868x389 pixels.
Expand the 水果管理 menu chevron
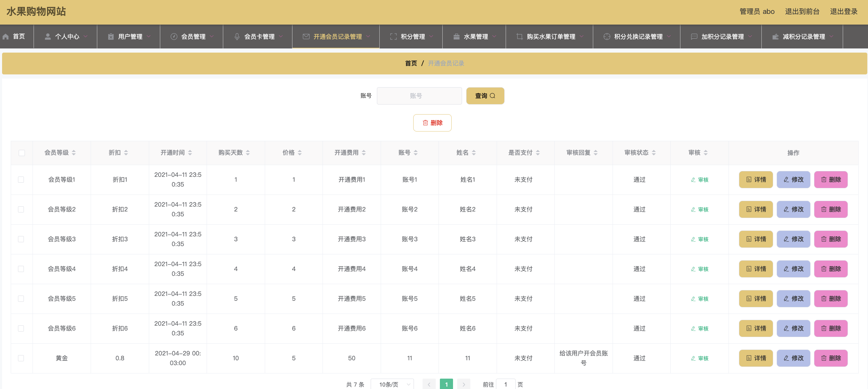(x=494, y=36)
